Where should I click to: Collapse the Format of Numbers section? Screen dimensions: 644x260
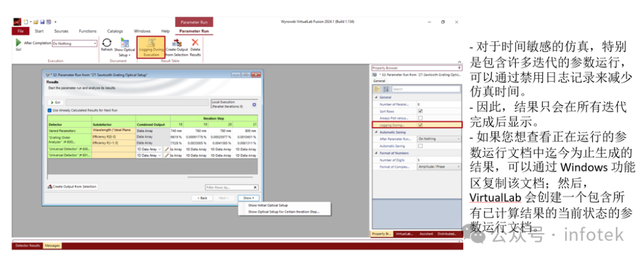click(376, 153)
